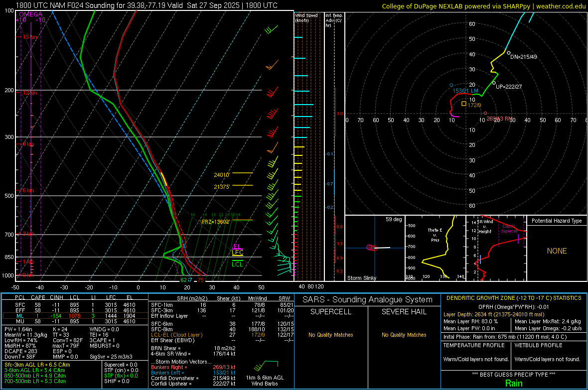Click the UP=222/27 hodograph label
Screen dimensions: 588x390
509,87
